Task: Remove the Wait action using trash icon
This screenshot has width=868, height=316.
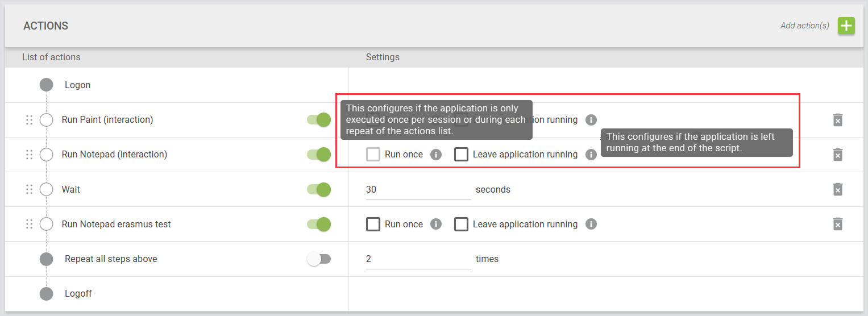Action: point(837,189)
